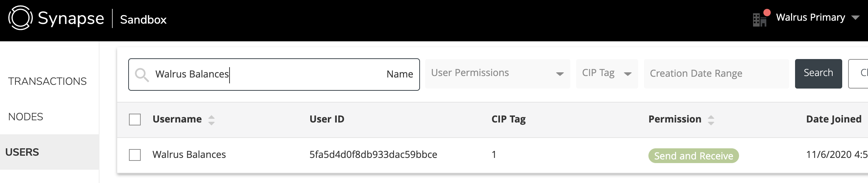The height and width of the screenshot is (183, 868).
Task: Click the Creation Date Range field
Action: tap(716, 73)
